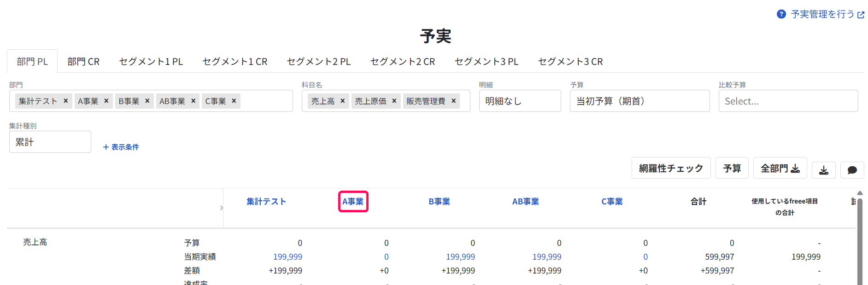Open the C事業 column header link
Image resolution: width=868 pixels, height=285 pixels.
(612, 202)
